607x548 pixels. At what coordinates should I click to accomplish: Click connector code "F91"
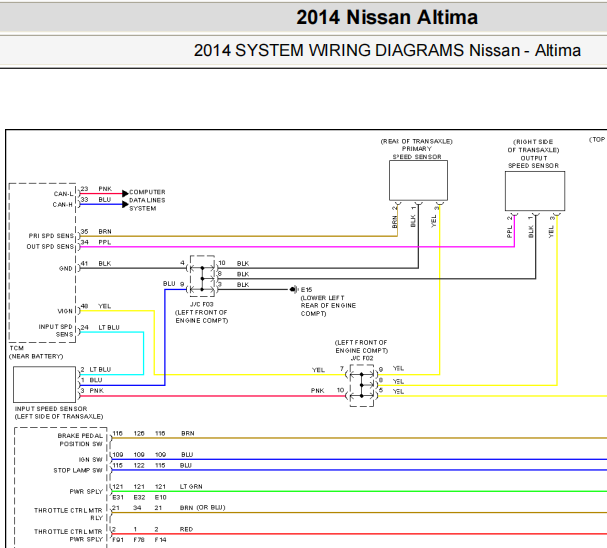(118, 539)
